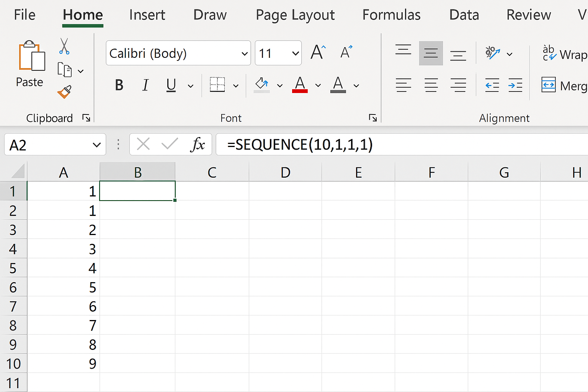Apply gray font color A
Screen dimensions: 588x392
(x=338, y=85)
